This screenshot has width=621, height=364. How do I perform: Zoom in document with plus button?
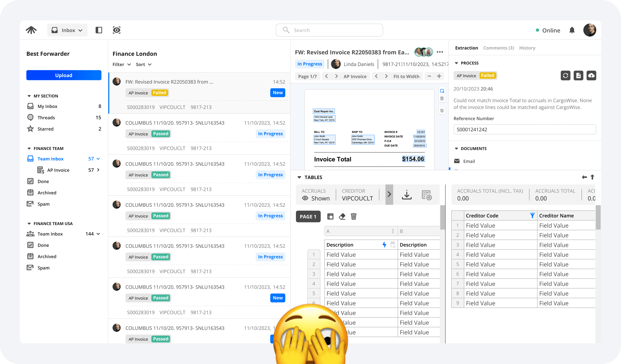click(439, 76)
